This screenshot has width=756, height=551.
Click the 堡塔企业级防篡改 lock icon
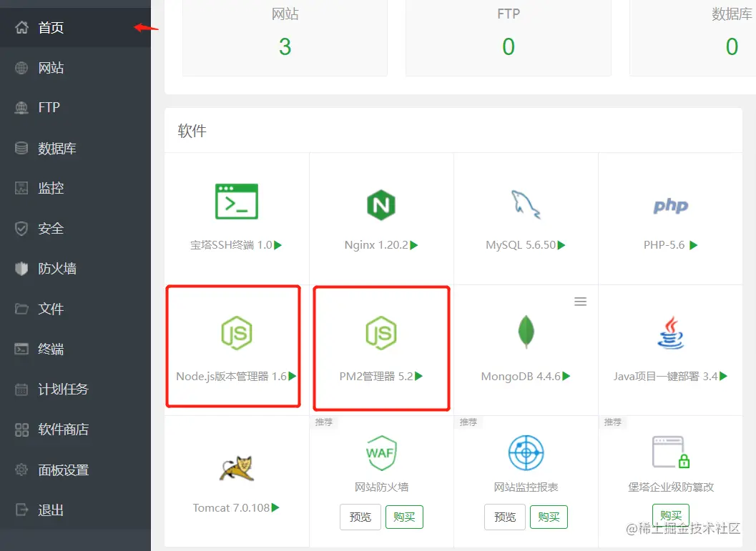[x=671, y=452]
